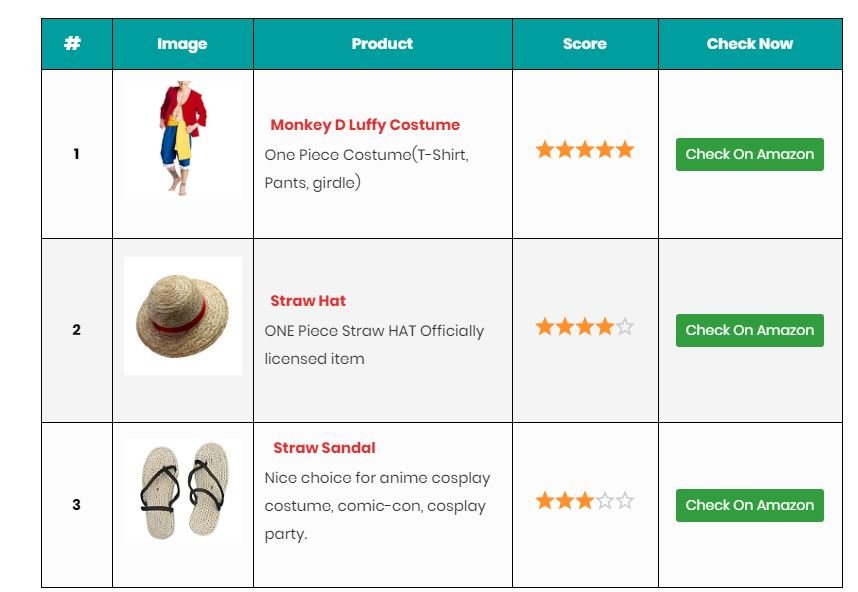Check the Luffy costume on Amazon
858x592 pixels.
point(750,154)
